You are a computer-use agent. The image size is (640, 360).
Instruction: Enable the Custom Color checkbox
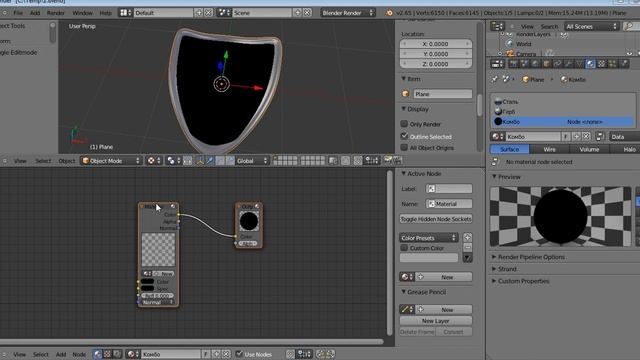click(x=404, y=248)
